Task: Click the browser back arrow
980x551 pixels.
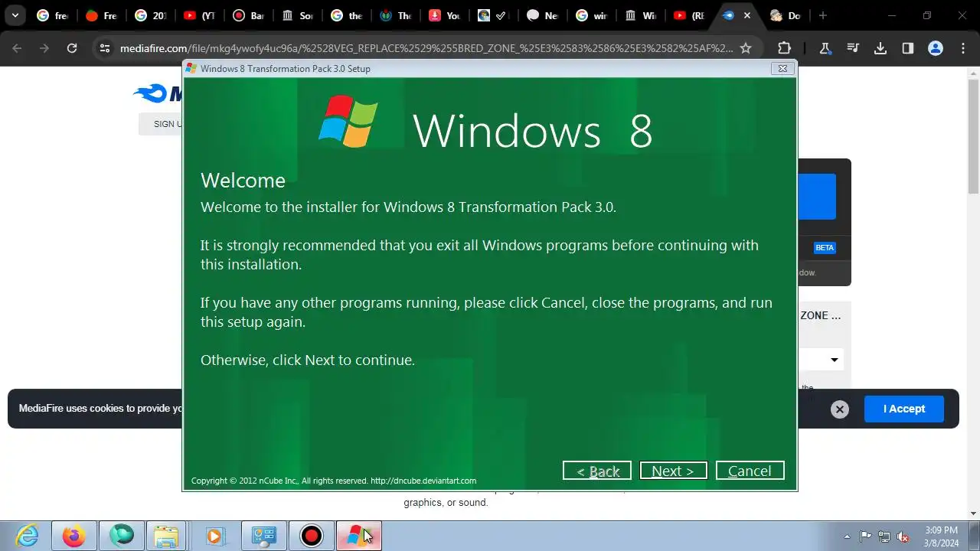Action: 17,48
